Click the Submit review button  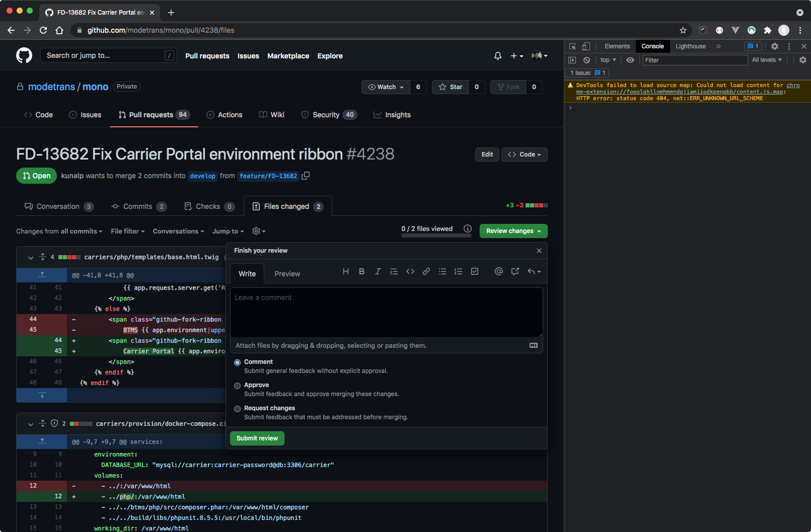257,438
